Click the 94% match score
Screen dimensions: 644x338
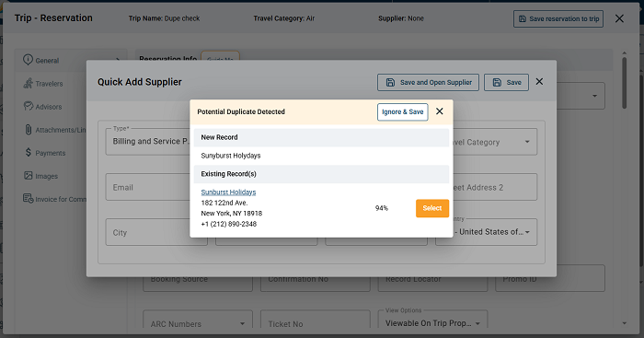pyautogui.click(x=382, y=208)
